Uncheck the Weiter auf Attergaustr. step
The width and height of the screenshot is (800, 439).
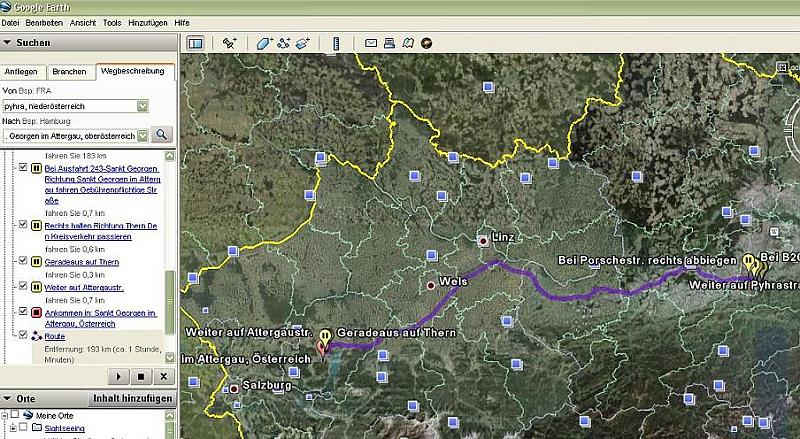[x=24, y=287]
